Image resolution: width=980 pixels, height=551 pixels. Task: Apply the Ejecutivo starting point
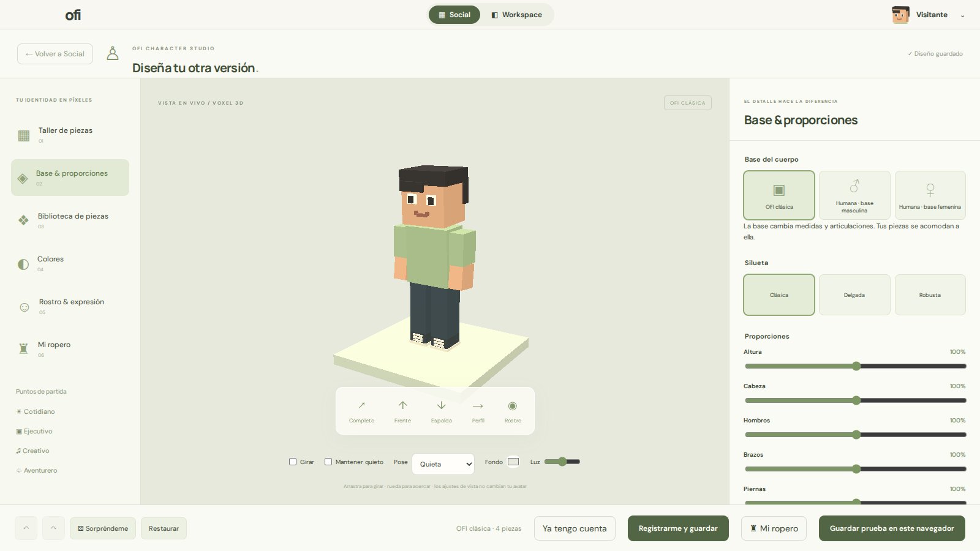point(34,431)
